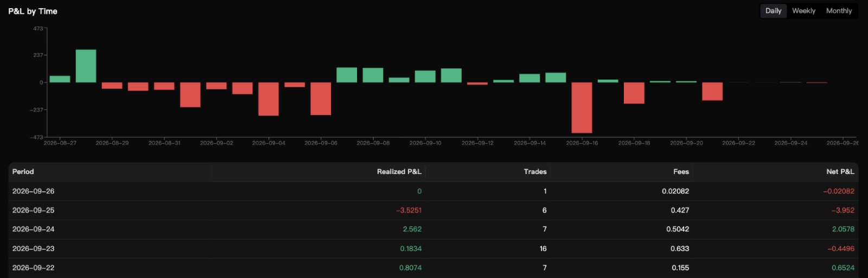The height and width of the screenshot is (278, 868).
Task: Click the red bar for 2026-09-18
Action: (x=634, y=93)
